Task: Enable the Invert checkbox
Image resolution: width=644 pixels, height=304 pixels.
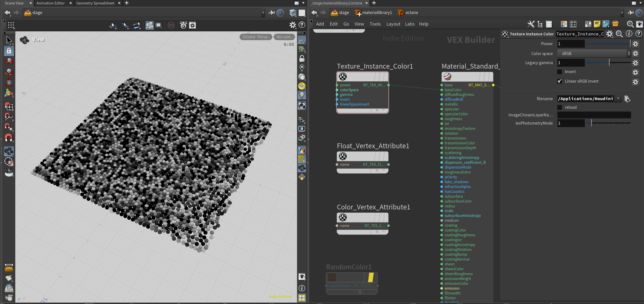Action: click(560, 72)
